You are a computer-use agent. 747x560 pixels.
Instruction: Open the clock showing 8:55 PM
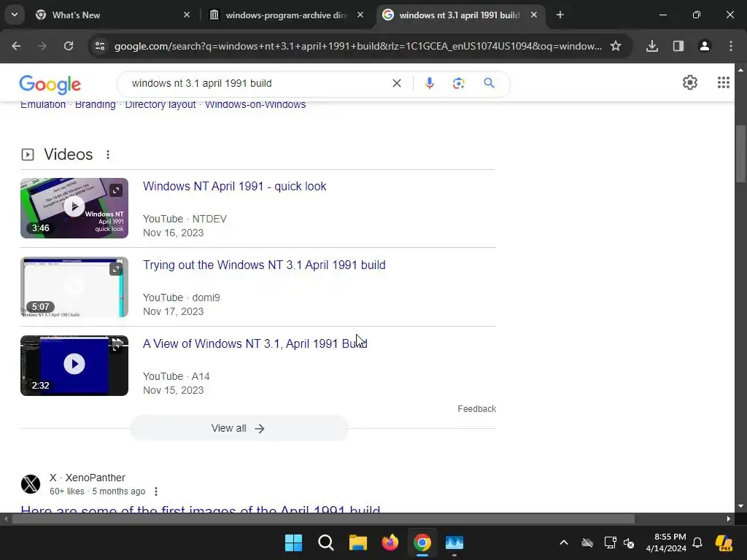point(666,542)
